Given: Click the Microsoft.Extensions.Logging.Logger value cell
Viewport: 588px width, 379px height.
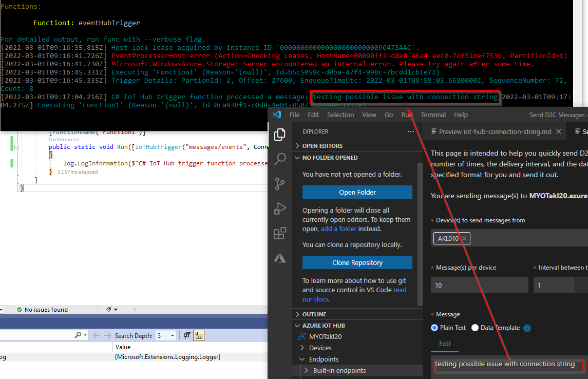Looking at the screenshot, I should pyautogui.click(x=167, y=357).
